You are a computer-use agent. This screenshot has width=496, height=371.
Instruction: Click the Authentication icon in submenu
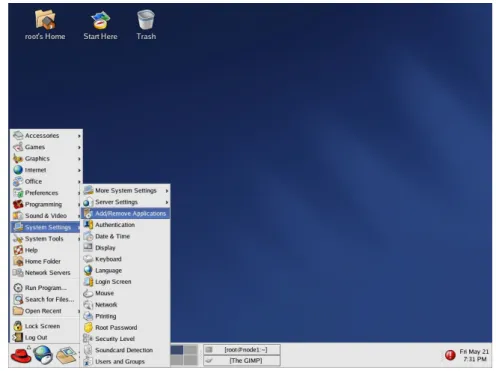click(x=88, y=225)
